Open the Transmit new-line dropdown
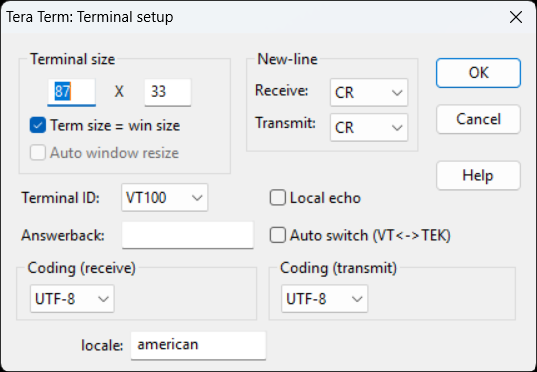Viewport: 537px width, 372px height. [x=369, y=127]
